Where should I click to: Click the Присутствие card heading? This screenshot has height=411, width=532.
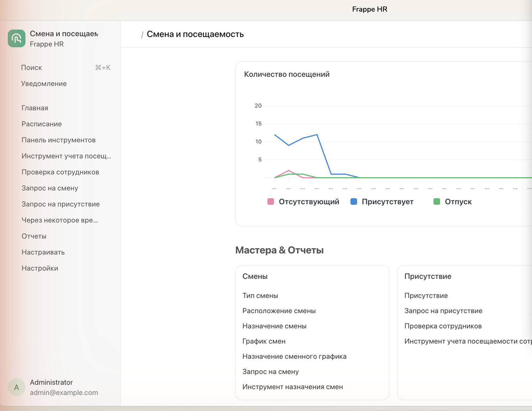(x=428, y=276)
